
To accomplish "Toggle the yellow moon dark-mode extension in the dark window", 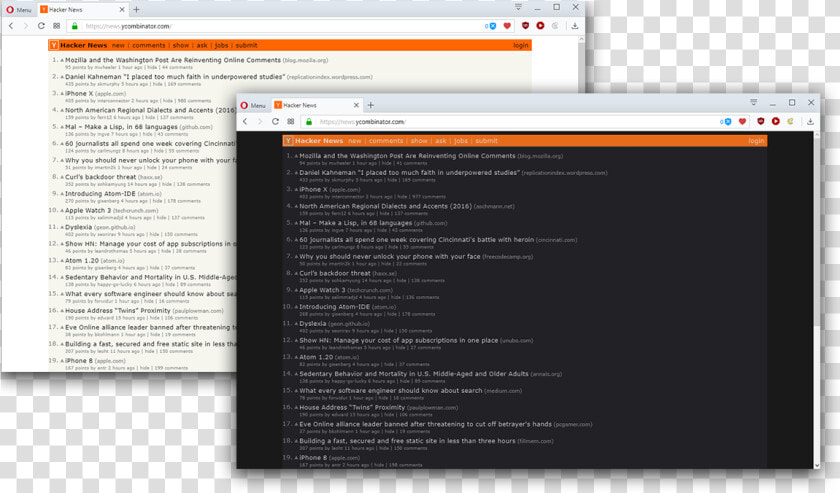I will click(x=791, y=121).
